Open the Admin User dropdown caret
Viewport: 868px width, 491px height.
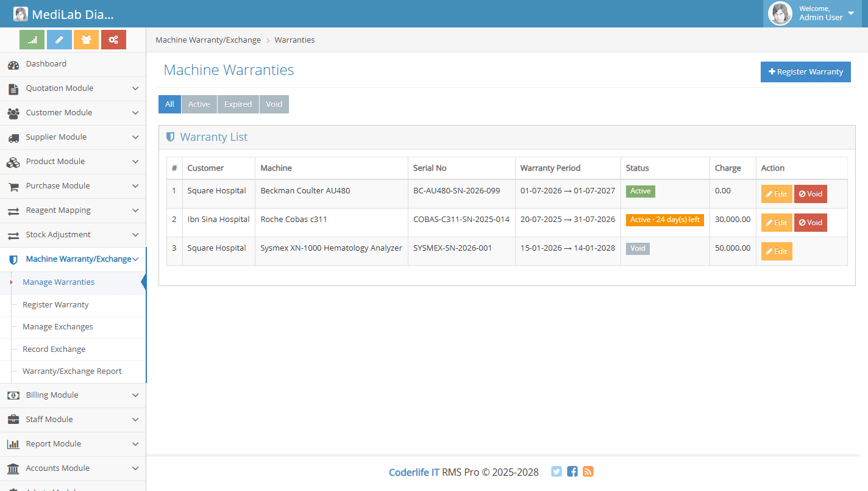pyautogui.click(x=851, y=13)
